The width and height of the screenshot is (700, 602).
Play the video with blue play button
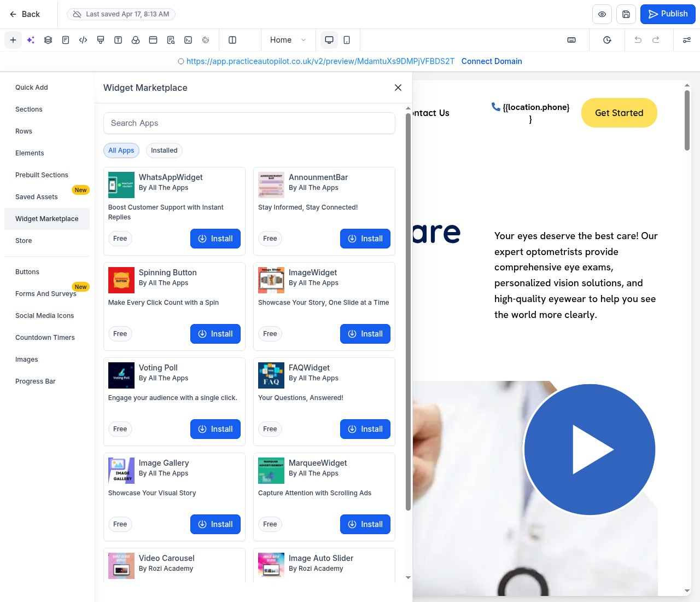pos(590,449)
